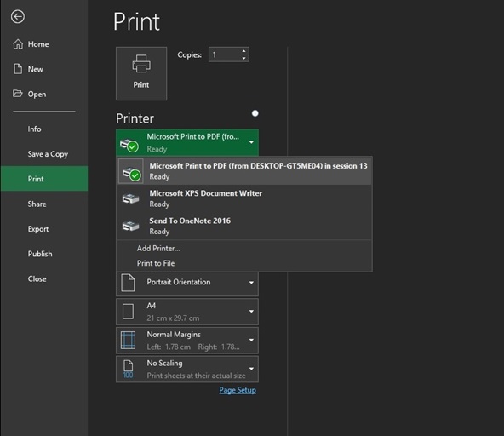Image resolution: width=504 pixels, height=436 pixels.
Task: Go to Home in sidebar
Action: click(x=44, y=44)
